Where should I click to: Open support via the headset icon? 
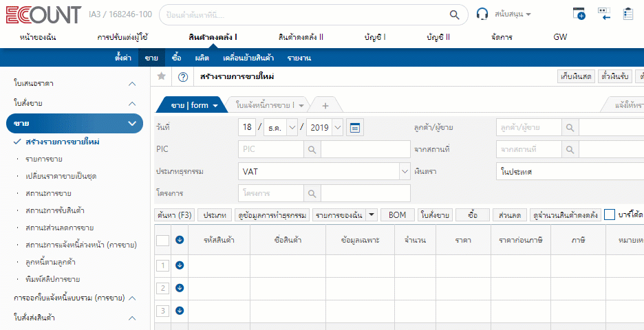(x=482, y=14)
